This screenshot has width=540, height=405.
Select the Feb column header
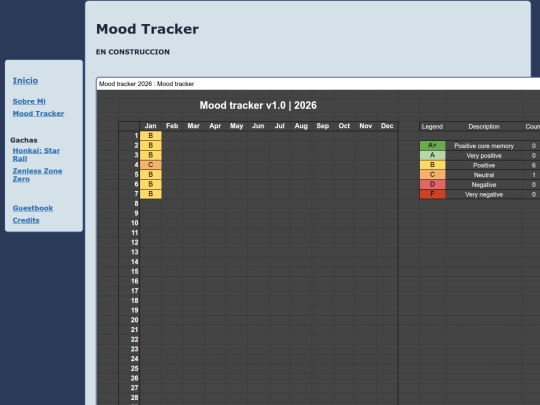click(x=172, y=126)
